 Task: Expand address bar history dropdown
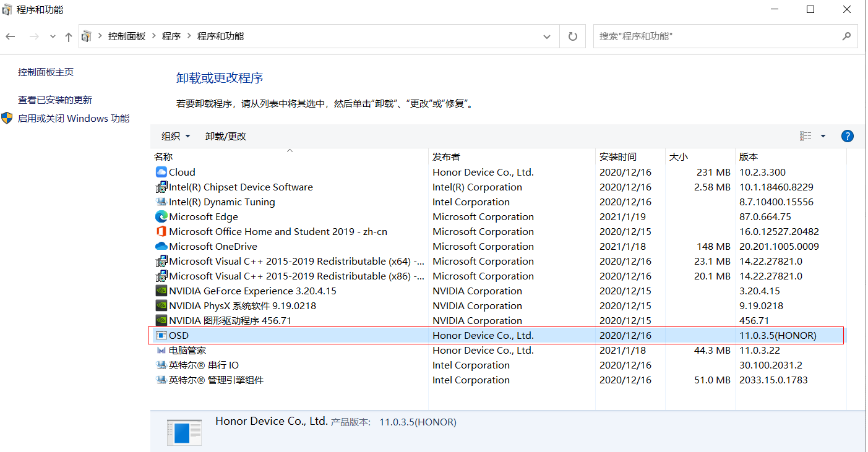pyautogui.click(x=547, y=36)
